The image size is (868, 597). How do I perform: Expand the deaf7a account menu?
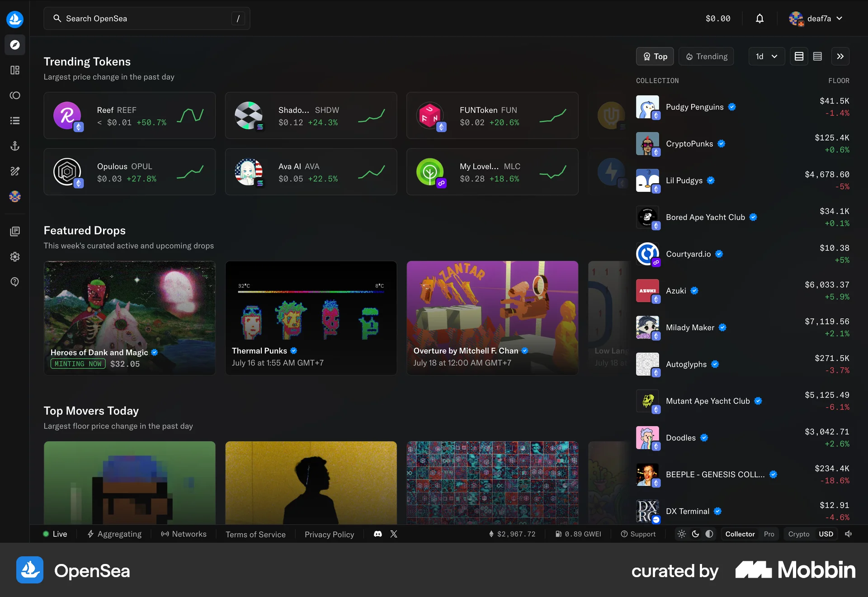pyautogui.click(x=816, y=19)
